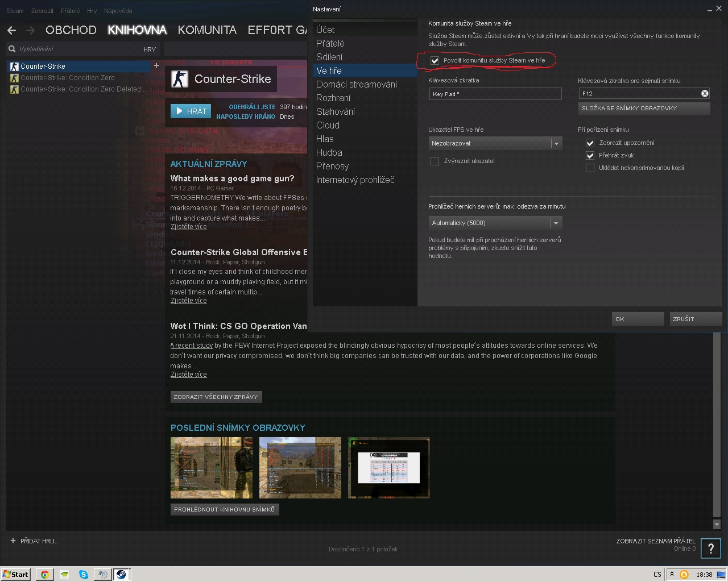Open the Komunita tab
Image resolution: width=728 pixels, height=582 pixels.
tap(207, 30)
